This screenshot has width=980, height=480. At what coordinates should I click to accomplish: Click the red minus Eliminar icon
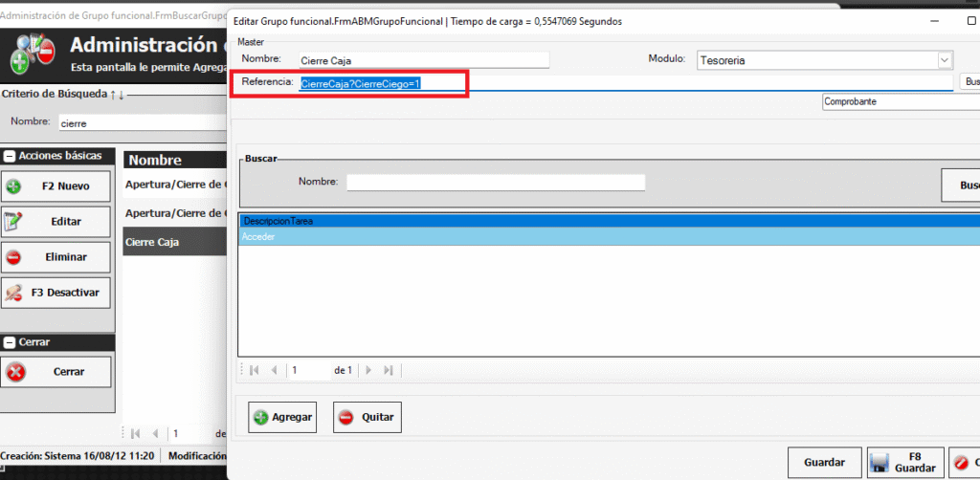(x=13, y=257)
